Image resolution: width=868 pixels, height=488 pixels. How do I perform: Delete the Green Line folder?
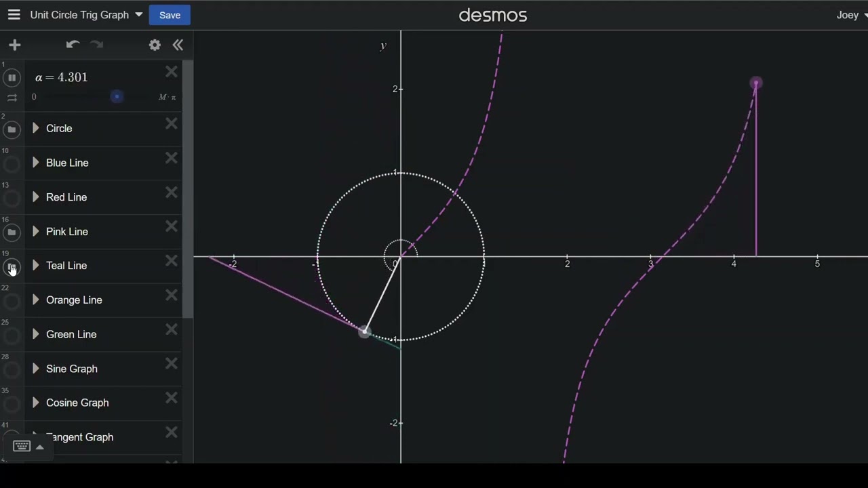172,329
